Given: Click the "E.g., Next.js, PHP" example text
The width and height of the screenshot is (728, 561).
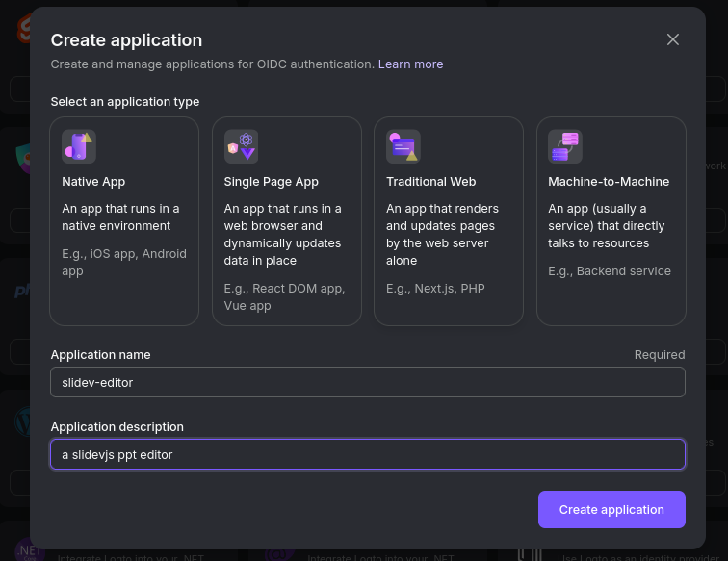Looking at the screenshot, I should pos(434,289).
